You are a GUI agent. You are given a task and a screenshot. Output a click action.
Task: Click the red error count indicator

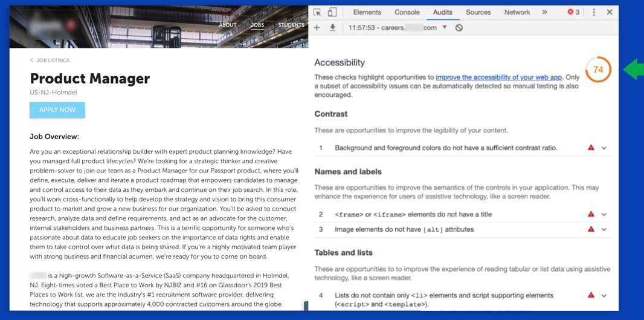tap(573, 12)
